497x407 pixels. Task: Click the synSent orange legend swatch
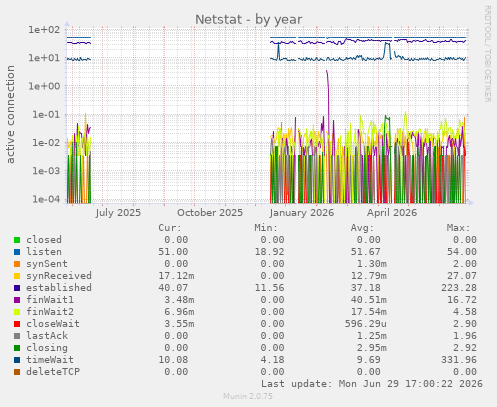17,264
